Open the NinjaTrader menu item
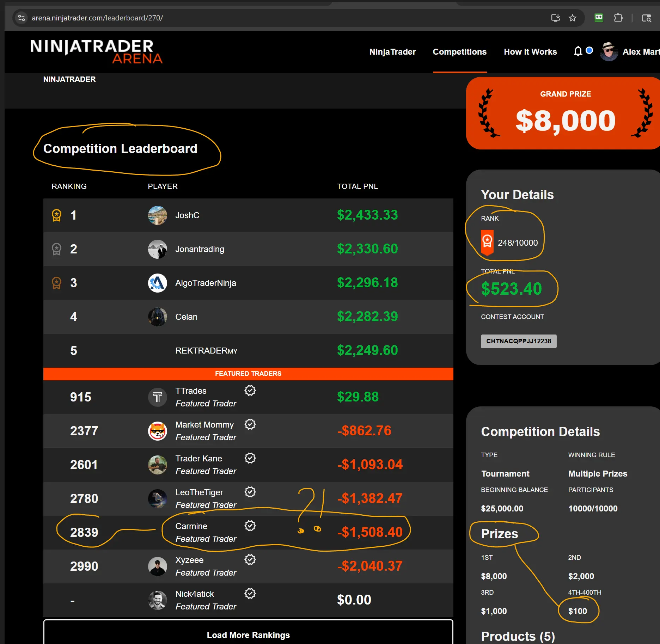Screen dimensions: 660x644 point(392,52)
